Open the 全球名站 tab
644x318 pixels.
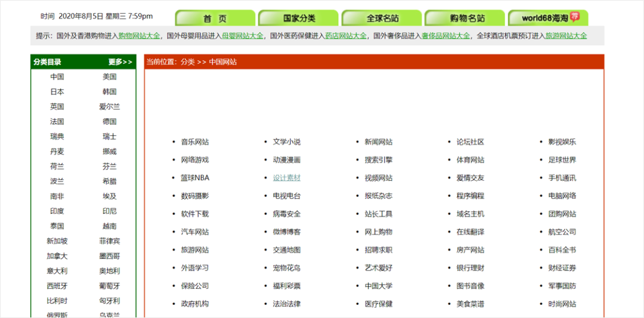pyautogui.click(x=382, y=18)
